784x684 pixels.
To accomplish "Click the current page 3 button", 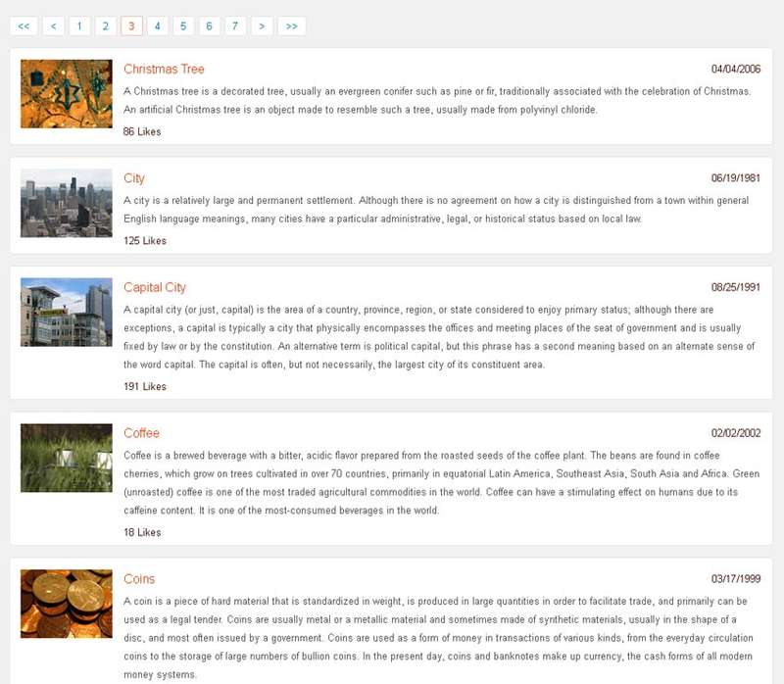I will click(x=131, y=26).
